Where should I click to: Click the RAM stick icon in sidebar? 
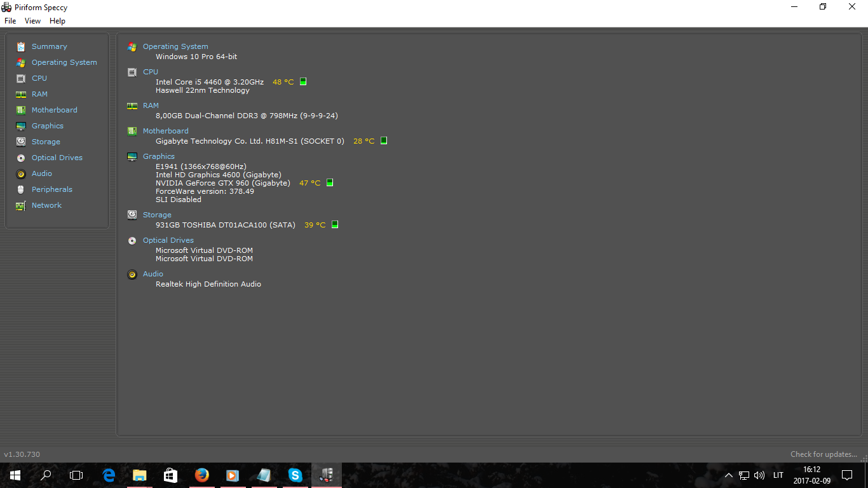pyautogui.click(x=21, y=94)
